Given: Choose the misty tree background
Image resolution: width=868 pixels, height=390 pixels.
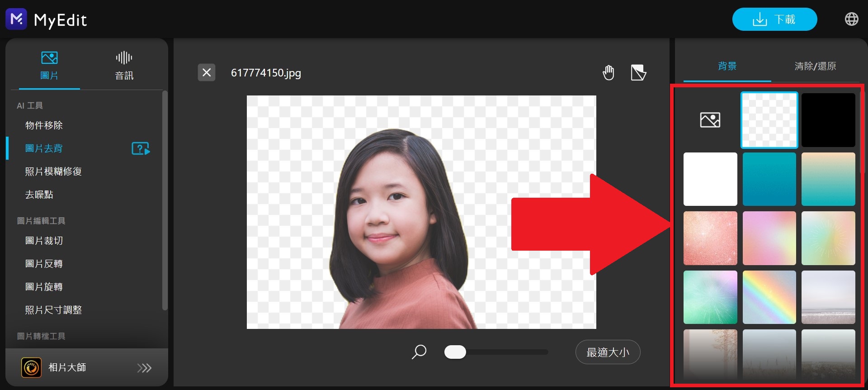Looking at the screenshot, I should (710, 356).
